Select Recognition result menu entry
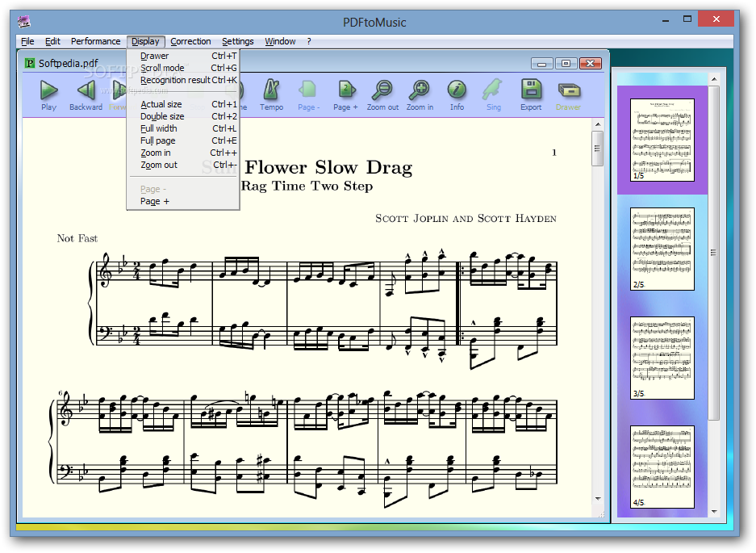This screenshot has width=756, height=553. (183, 80)
